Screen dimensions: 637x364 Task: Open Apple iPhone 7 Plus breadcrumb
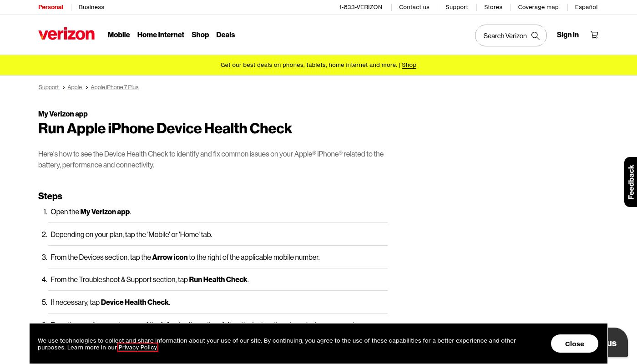pyautogui.click(x=114, y=87)
